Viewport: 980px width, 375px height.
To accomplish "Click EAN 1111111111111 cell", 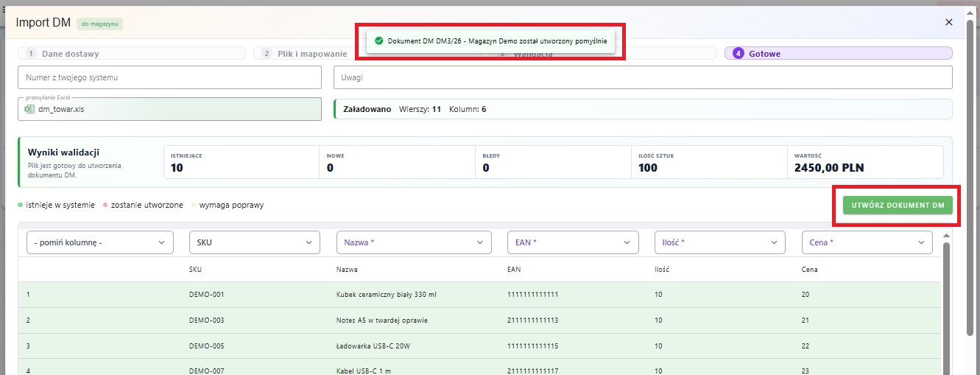I will point(533,295).
